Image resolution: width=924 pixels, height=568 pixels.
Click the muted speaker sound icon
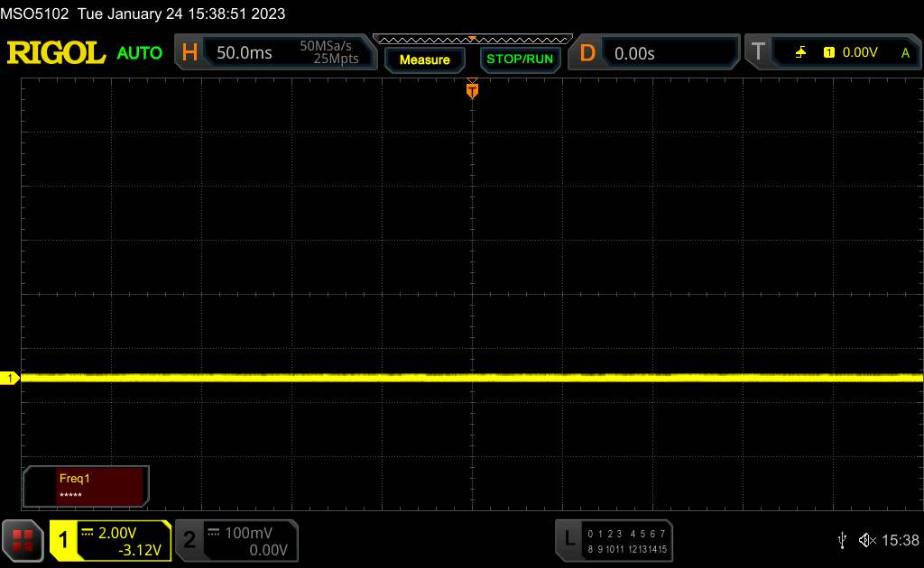[867, 540]
